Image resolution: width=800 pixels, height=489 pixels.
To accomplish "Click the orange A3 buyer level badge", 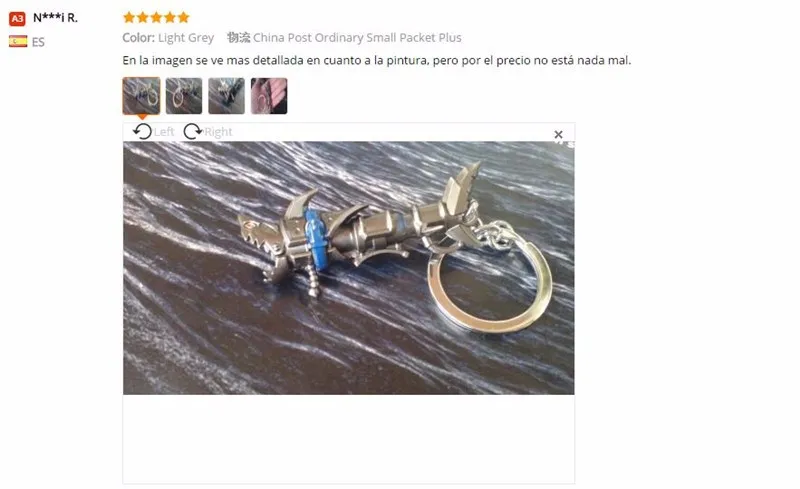I will pos(17,19).
